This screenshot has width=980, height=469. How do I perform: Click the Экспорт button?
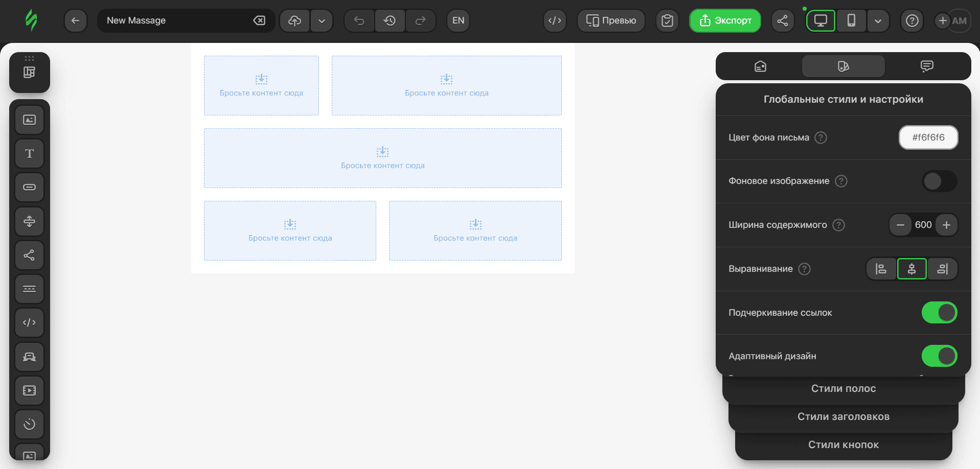click(725, 21)
